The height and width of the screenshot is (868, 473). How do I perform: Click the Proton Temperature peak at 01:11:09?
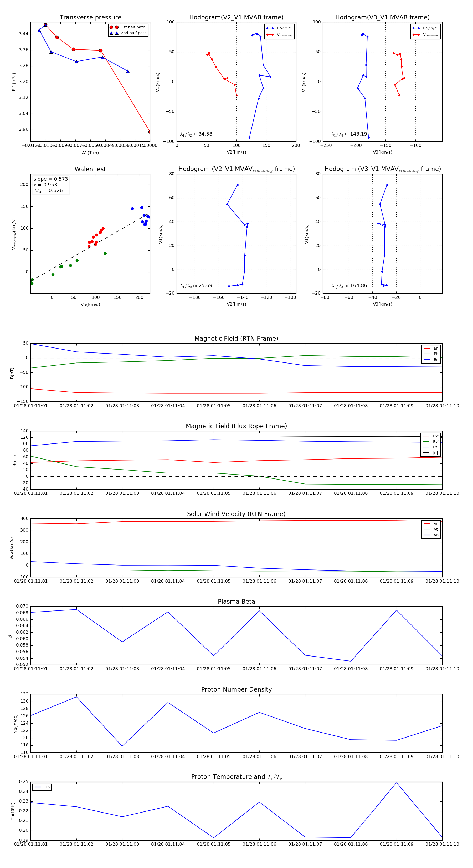tap(396, 783)
